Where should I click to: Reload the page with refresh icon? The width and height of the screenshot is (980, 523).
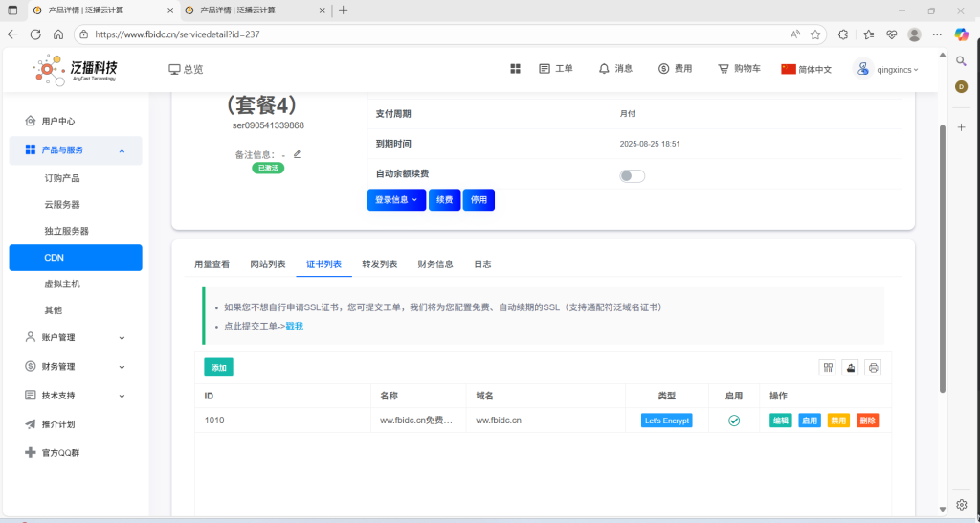[x=35, y=34]
